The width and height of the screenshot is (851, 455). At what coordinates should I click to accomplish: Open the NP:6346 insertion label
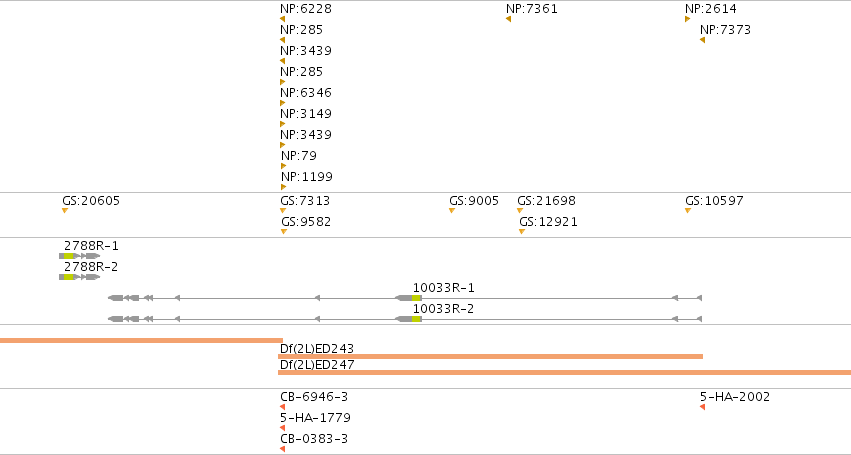pyautogui.click(x=306, y=93)
